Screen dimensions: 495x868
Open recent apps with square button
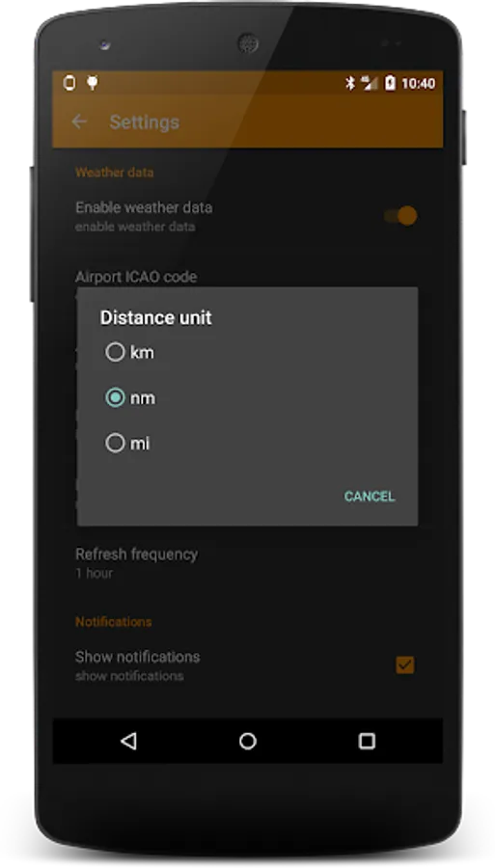pos(367,741)
